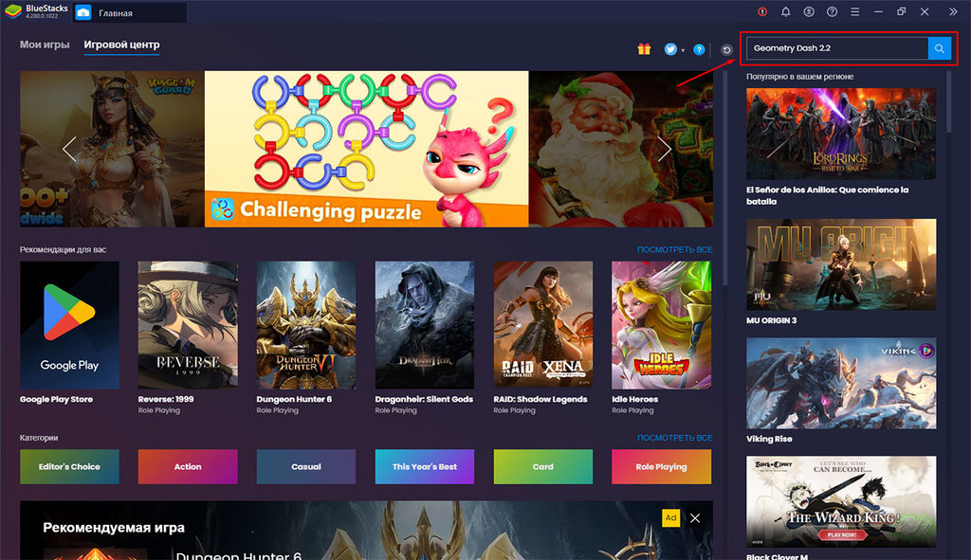Open RAID: Shadow Legends cover
971x560 pixels.
click(x=543, y=325)
